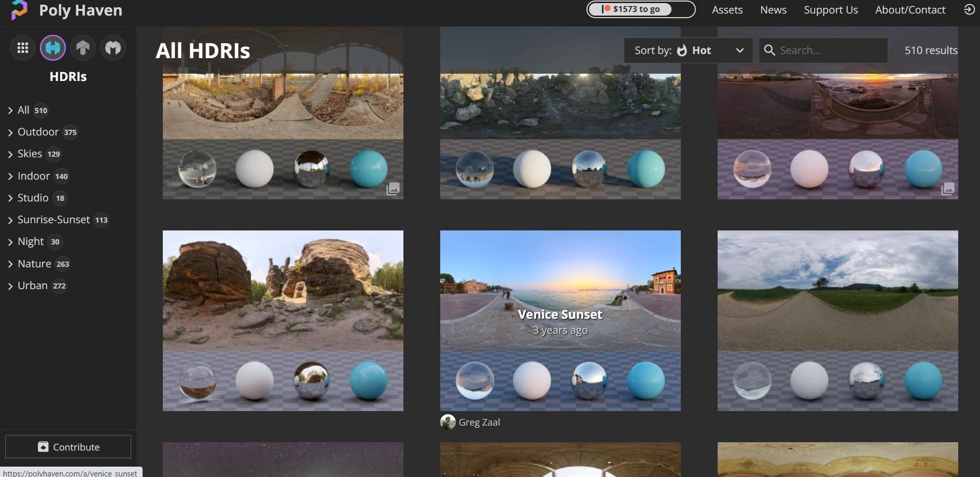Open the Textures section icon
980x477 pixels.
82,47
